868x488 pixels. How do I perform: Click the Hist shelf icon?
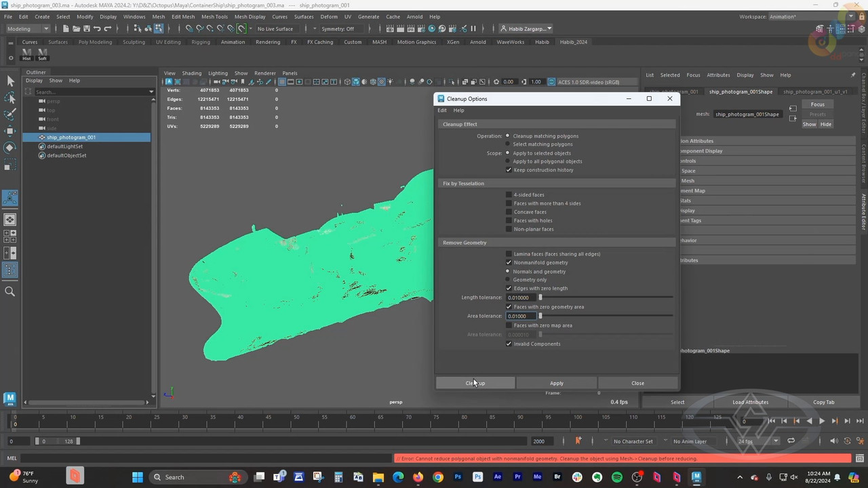click(x=26, y=54)
